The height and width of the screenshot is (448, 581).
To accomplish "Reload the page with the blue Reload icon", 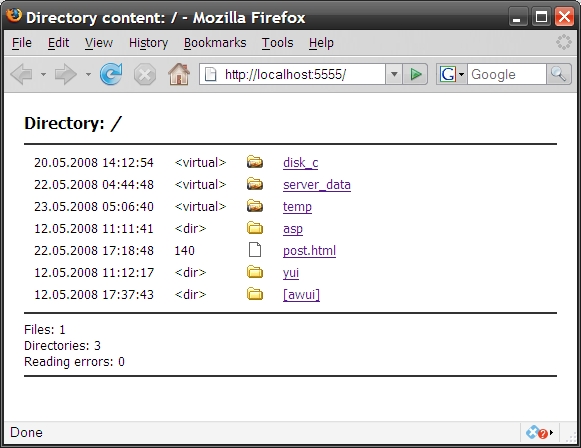I will point(111,74).
